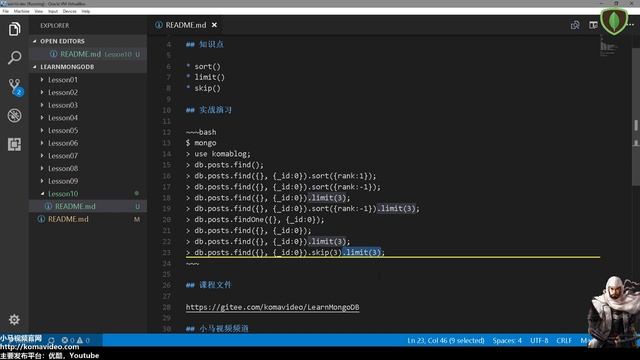The width and height of the screenshot is (640, 360).
Task: Click the CRLF line ending status
Action: [x=564, y=340]
